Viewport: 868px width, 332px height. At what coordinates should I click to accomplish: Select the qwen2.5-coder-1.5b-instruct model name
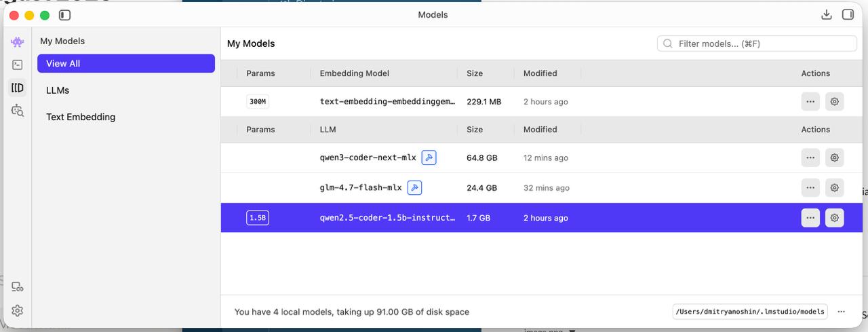pos(387,218)
